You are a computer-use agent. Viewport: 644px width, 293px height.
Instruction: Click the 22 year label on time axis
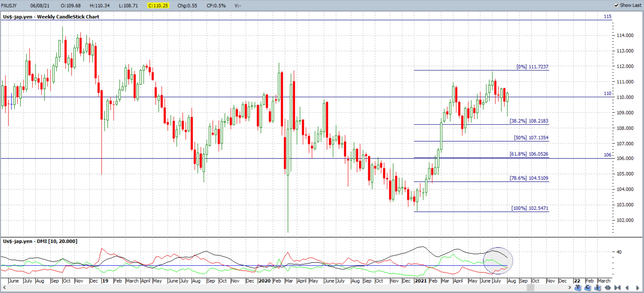coord(577,281)
